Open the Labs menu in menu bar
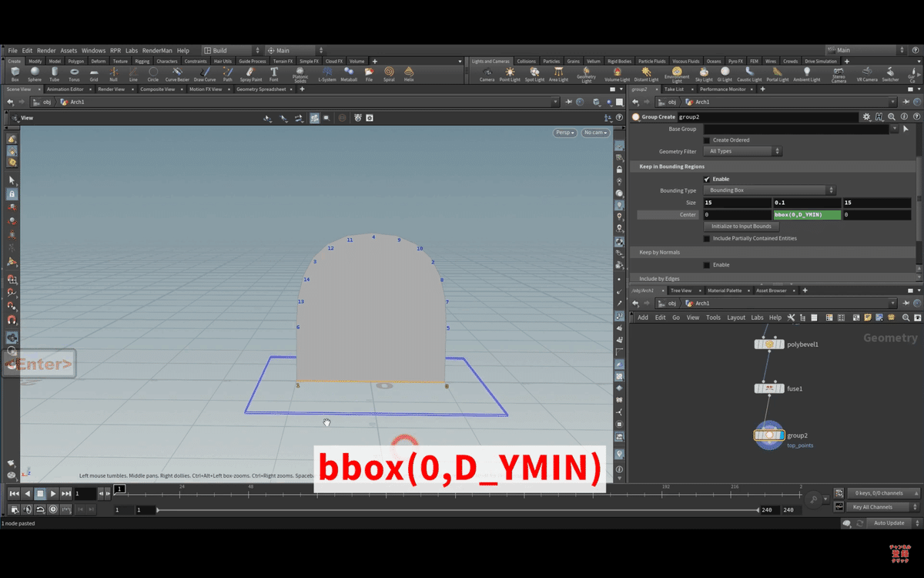The height and width of the screenshot is (578, 924). 132,51
